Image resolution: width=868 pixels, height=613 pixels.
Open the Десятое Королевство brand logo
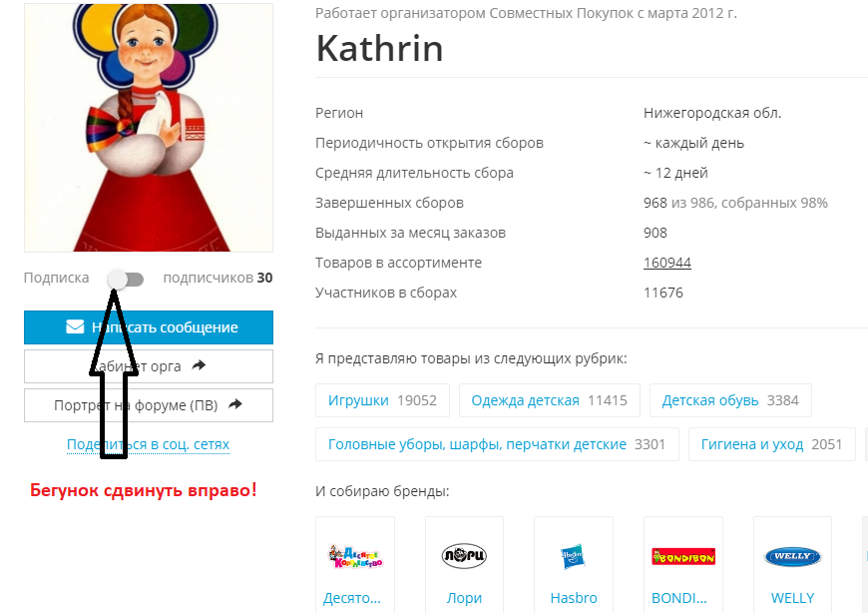point(355,556)
